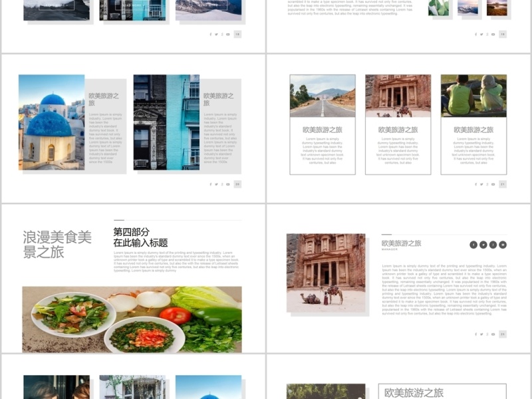Select the teal building fire escape photo

[166, 122]
